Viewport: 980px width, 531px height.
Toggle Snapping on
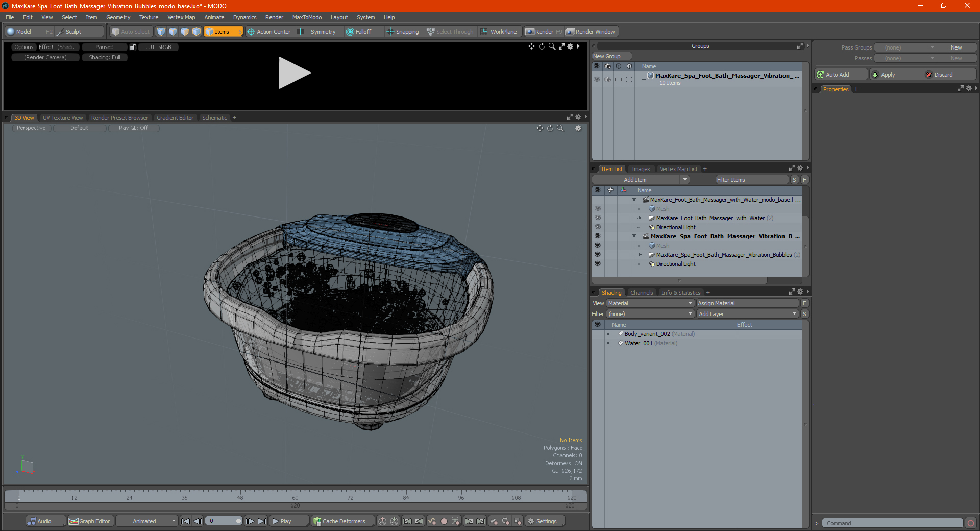pyautogui.click(x=403, y=32)
